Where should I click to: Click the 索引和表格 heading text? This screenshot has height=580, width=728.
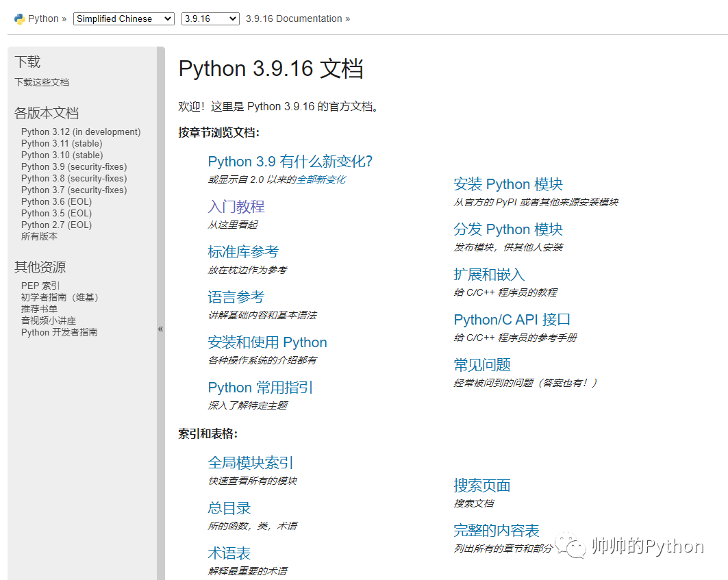click(208, 433)
